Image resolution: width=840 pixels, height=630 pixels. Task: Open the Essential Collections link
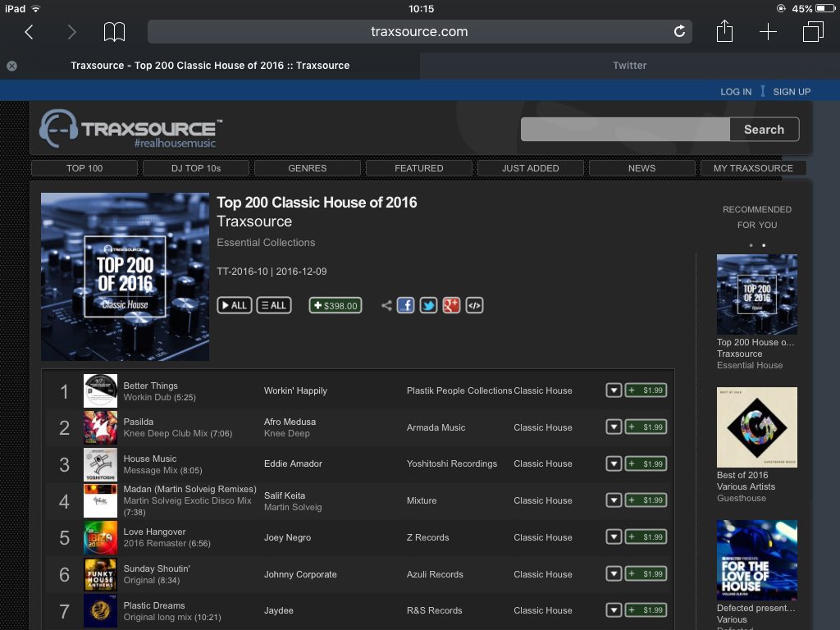click(266, 243)
